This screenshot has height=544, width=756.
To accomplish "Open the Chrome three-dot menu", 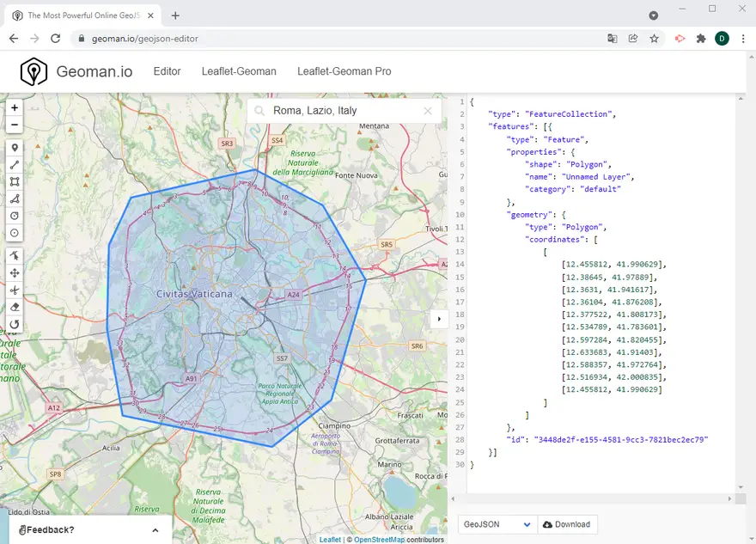I will pyautogui.click(x=743, y=39).
